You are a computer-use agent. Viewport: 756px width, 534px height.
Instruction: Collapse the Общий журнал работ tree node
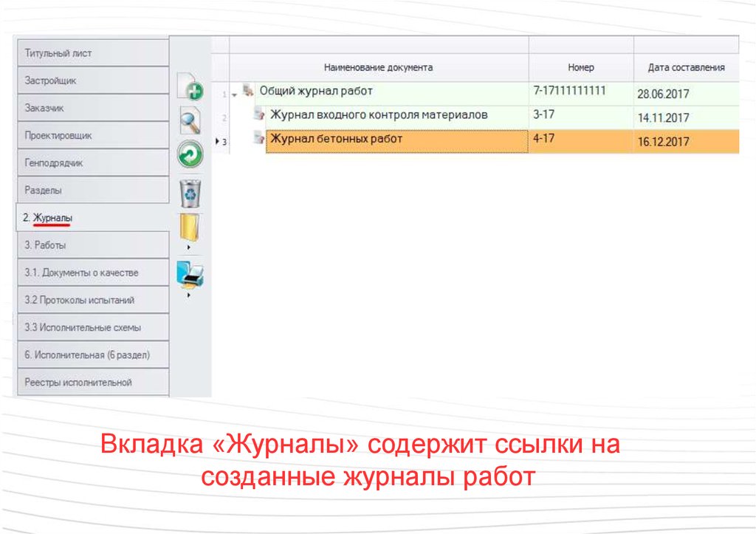(234, 95)
